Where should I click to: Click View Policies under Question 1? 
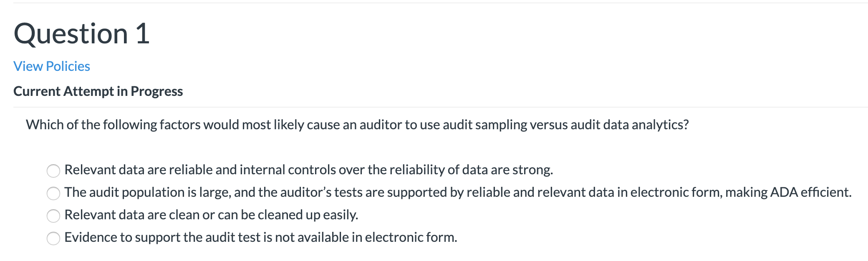pos(51,66)
